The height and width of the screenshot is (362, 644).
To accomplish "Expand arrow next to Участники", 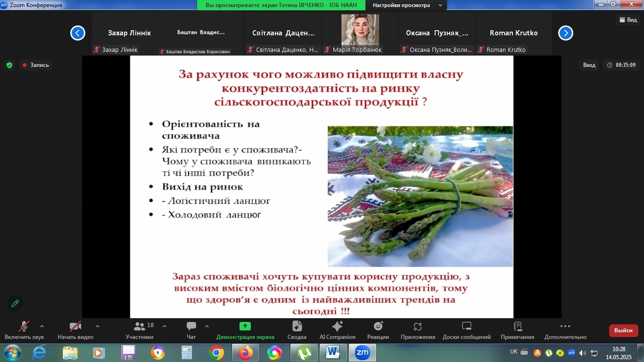I will 165,326.
